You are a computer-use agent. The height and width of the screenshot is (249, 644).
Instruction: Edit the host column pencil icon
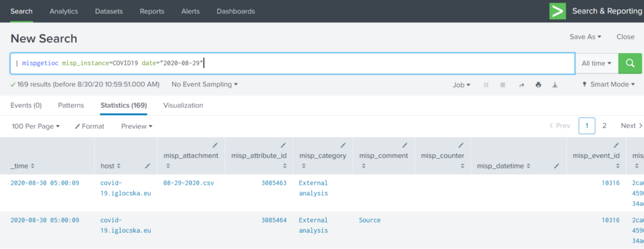(x=147, y=166)
